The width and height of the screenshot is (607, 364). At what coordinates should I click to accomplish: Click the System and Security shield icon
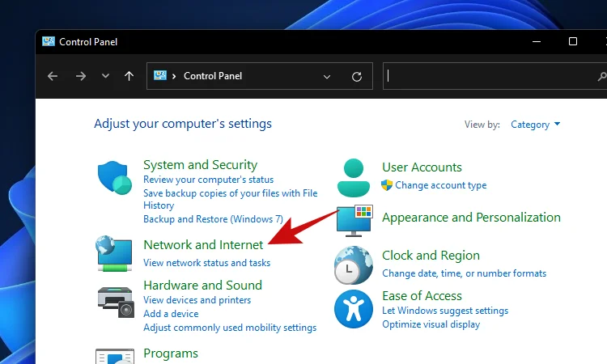115,178
